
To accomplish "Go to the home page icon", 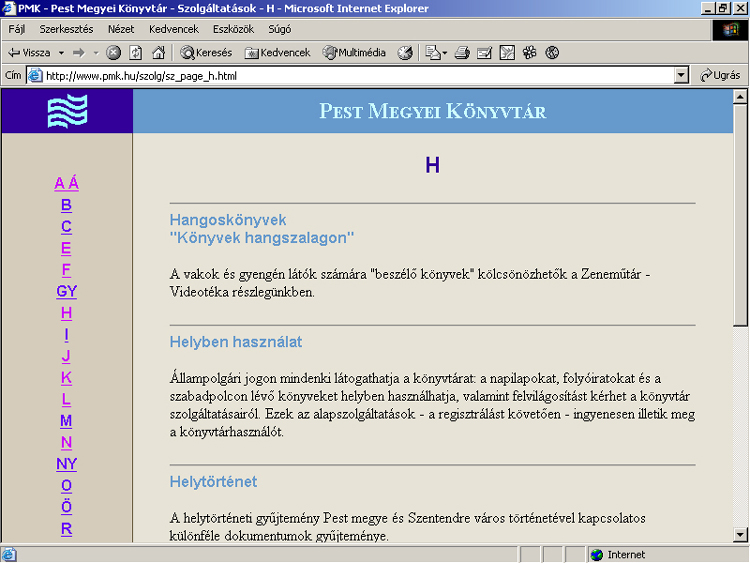I will (x=158, y=53).
